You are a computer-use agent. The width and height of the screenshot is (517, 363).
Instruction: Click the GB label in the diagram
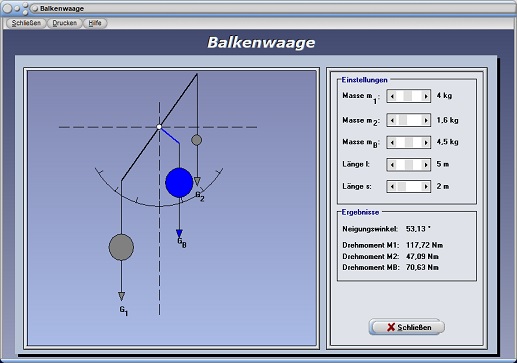tap(182, 242)
